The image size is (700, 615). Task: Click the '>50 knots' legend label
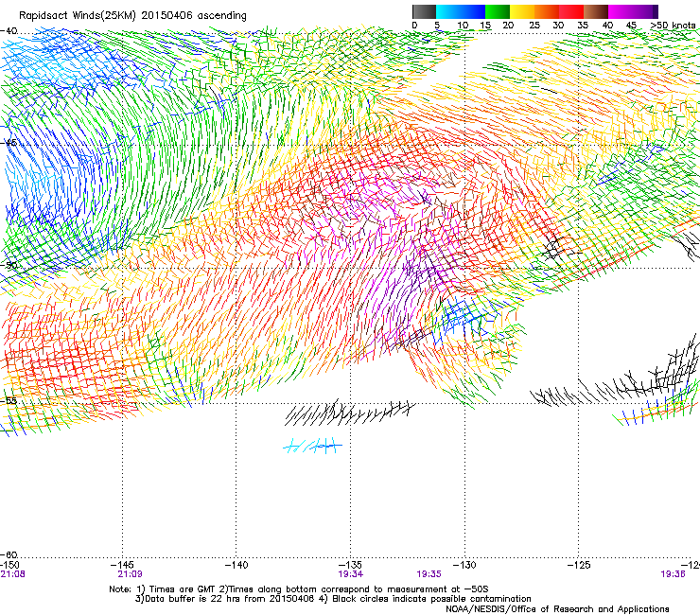pos(673,26)
